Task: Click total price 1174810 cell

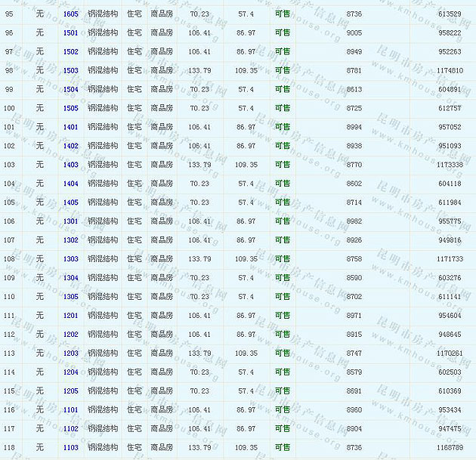Action: click(450, 71)
